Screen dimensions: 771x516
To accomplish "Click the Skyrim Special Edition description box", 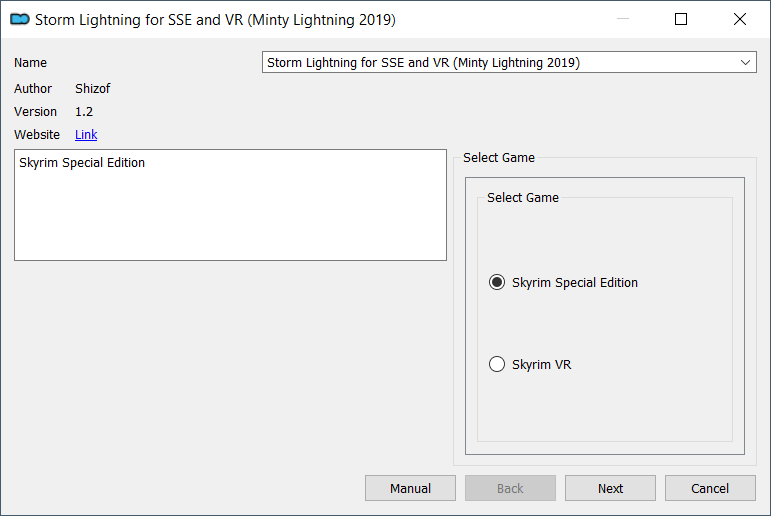I will click(230, 205).
